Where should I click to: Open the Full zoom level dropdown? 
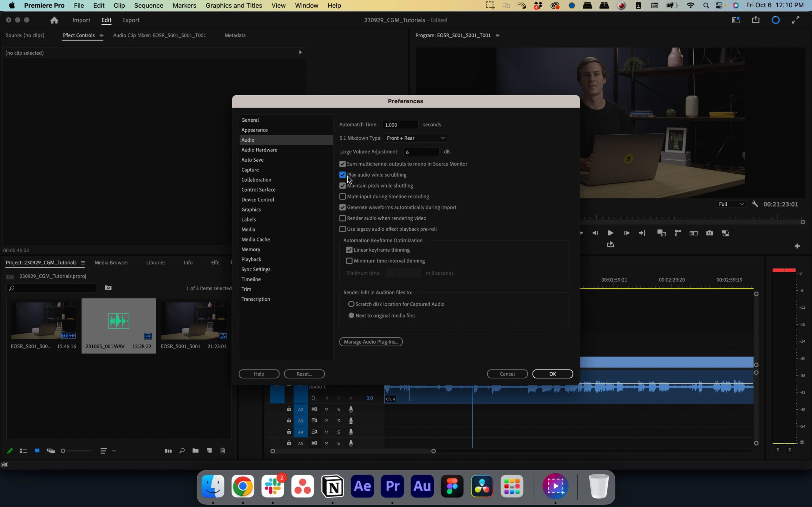click(x=730, y=203)
